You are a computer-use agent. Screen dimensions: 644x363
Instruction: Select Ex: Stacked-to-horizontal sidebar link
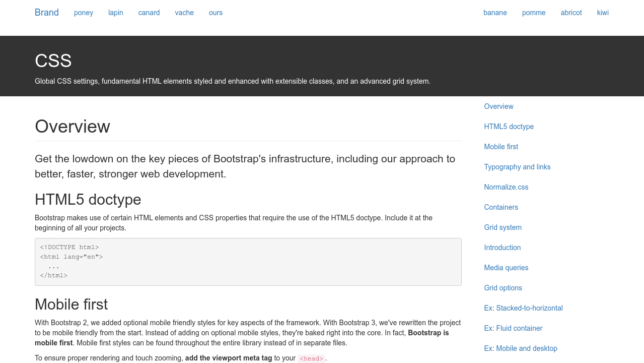[x=523, y=308]
